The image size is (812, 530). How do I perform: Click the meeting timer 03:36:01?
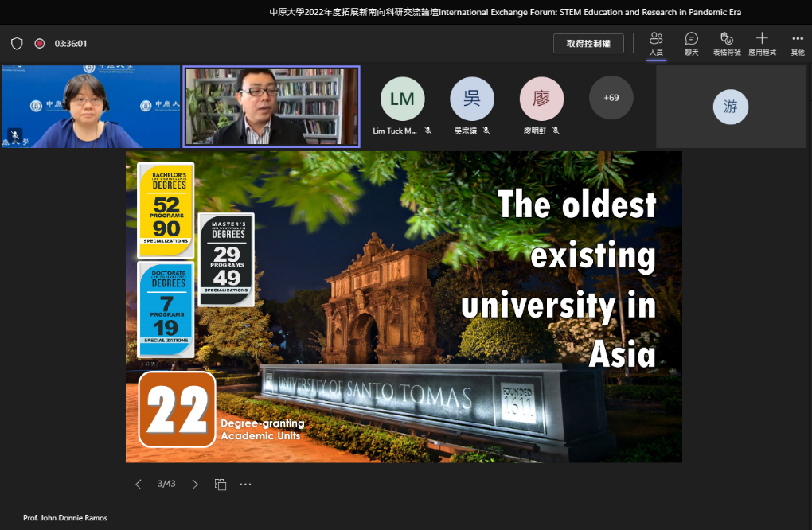coord(71,44)
